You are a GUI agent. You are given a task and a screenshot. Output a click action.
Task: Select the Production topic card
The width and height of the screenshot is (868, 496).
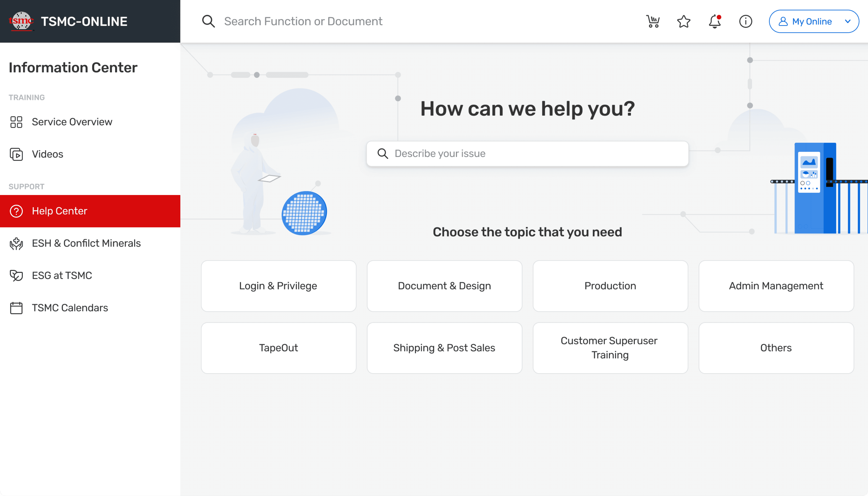(x=610, y=286)
